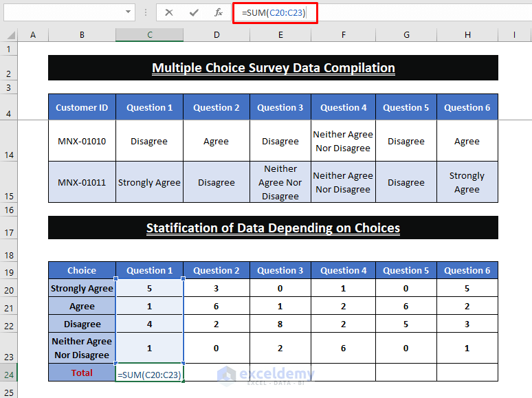Click the Question 5 Disagree count 5
Image resolution: width=532 pixels, height=398 pixels.
(406, 324)
